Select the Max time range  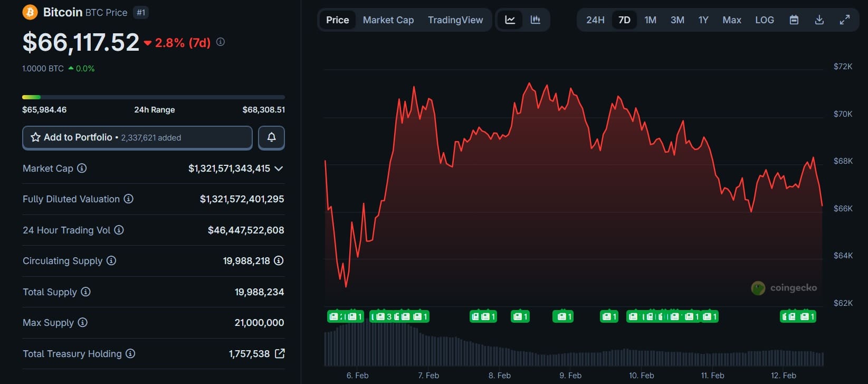(x=731, y=20)
